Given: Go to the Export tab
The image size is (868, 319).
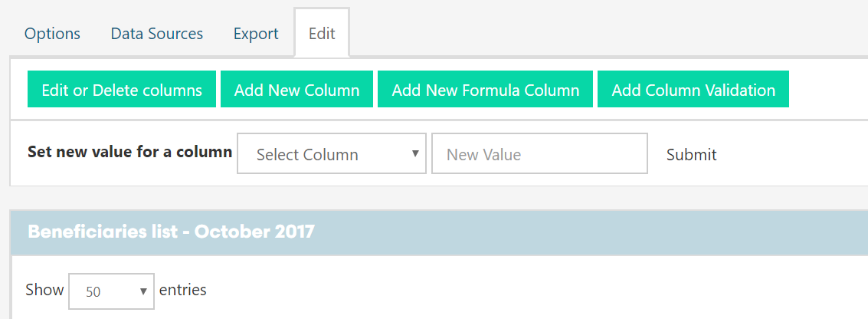Looking at the screenshot, I should (x=256, y=34).
